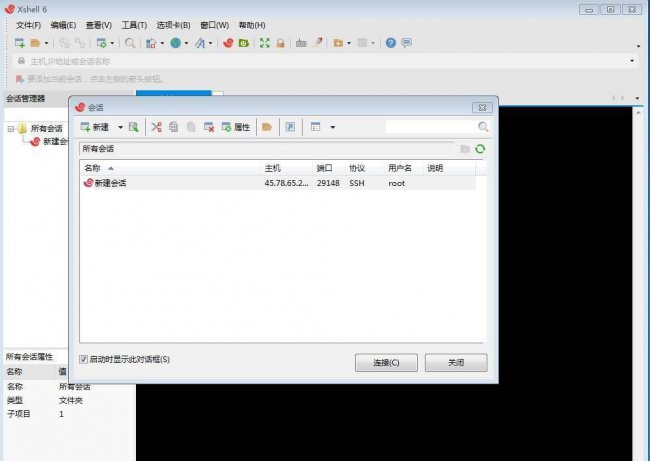650x461 pixels.
Task: Click the 关闭 button
Action: [x=456, y=363]
